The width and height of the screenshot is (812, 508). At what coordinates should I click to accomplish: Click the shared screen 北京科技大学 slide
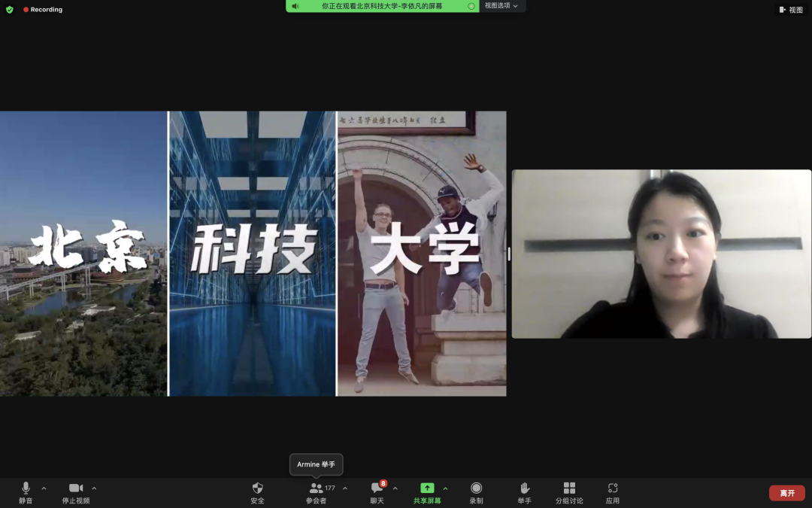click(253, 254)
